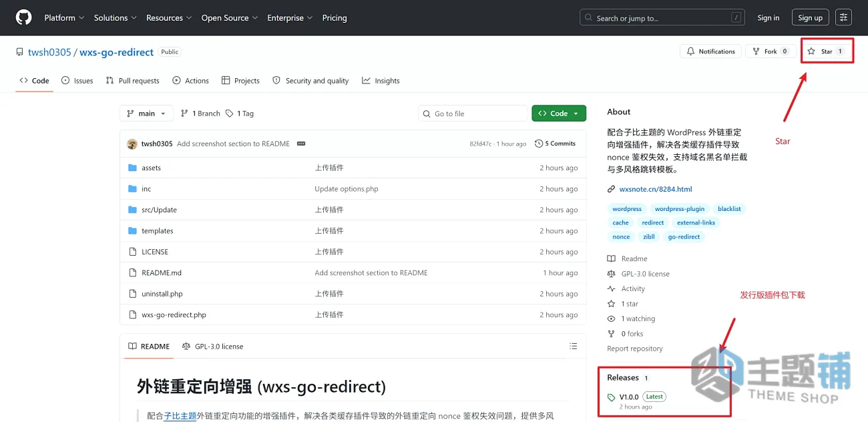Fork this repository
This screenshot has width=868, height=422.
pos(771,51)
